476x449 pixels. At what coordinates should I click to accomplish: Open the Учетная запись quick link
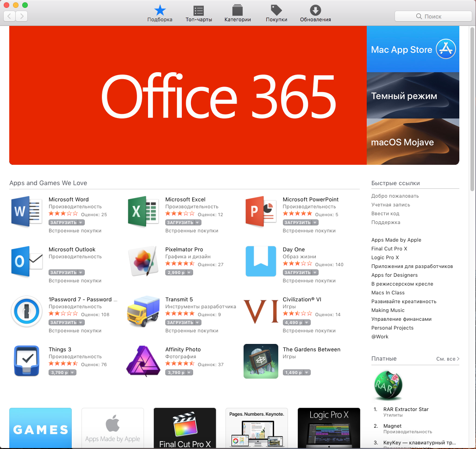coord(391,205)
